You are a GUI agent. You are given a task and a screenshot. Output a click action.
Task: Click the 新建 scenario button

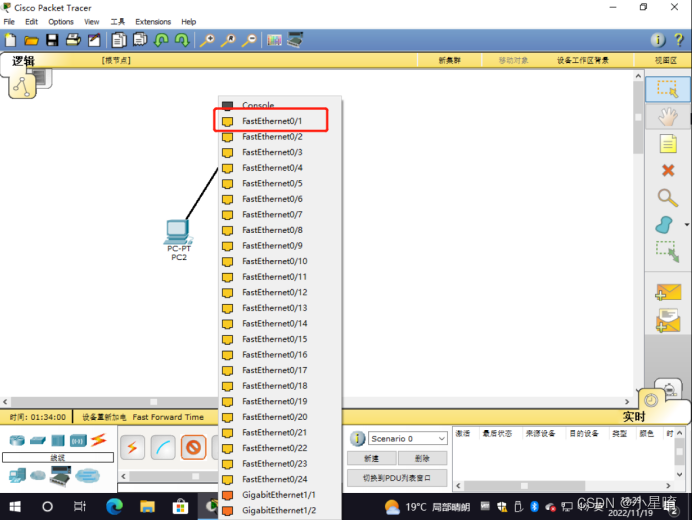point(372,459)
